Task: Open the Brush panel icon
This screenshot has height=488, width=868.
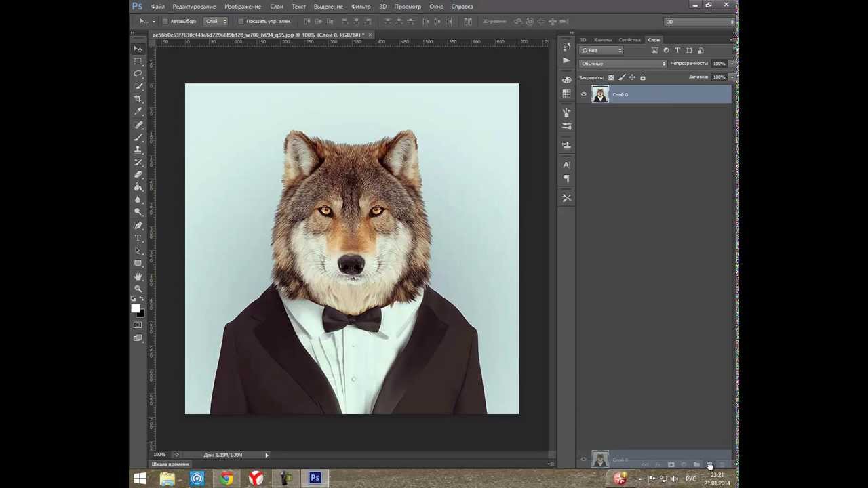Action: (566, 113)
